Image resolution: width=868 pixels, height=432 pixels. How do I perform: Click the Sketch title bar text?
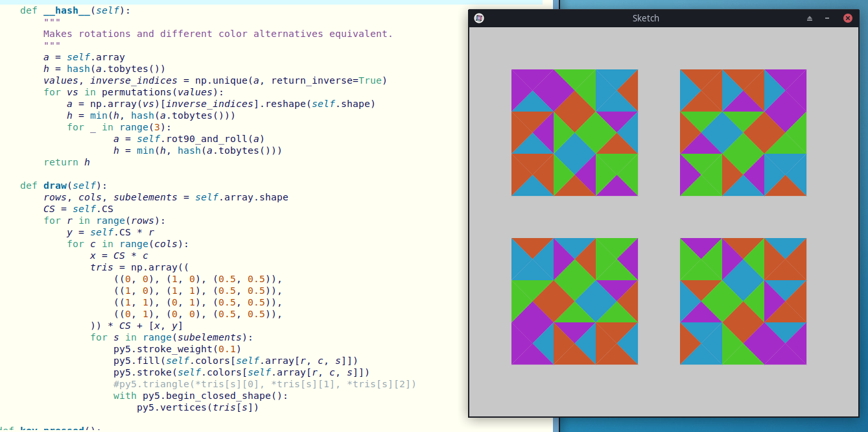(x=646, y=18)
